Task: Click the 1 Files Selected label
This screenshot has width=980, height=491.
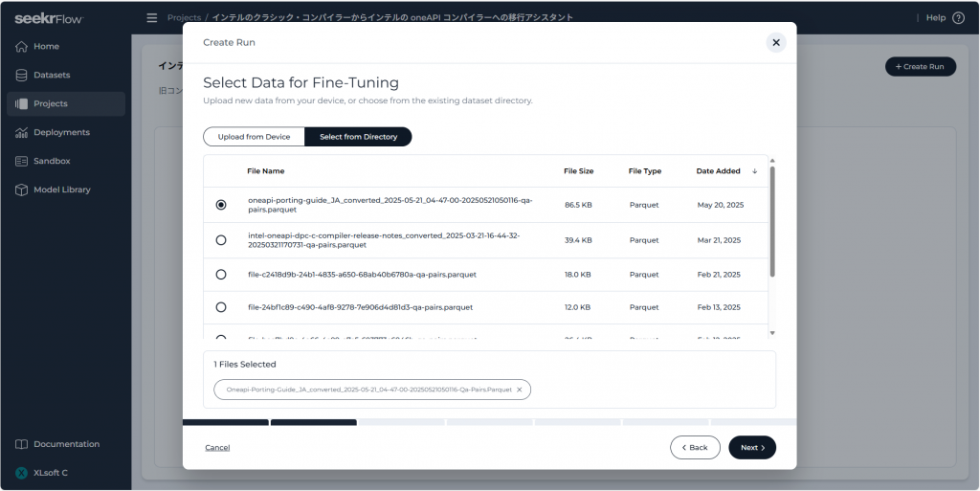Action: coord(245,365)
